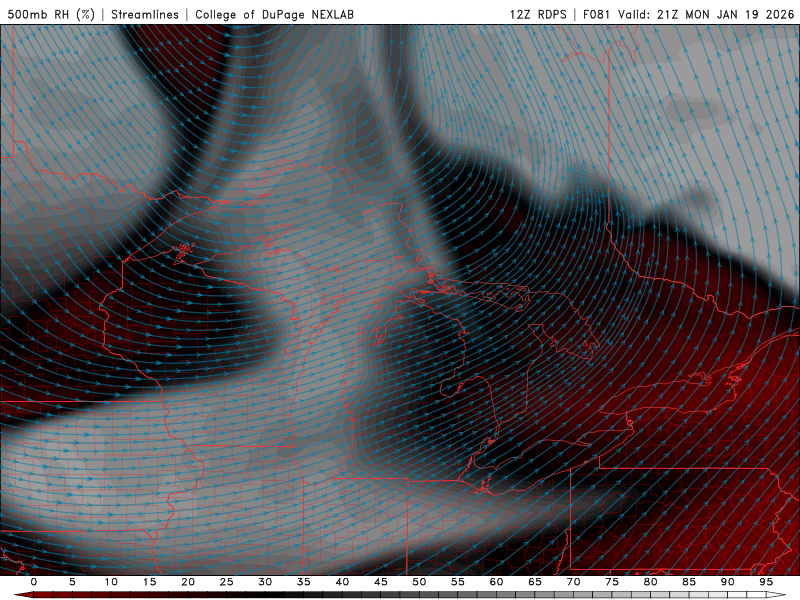Click the colorbar scale label '15'

coord(149,582)
